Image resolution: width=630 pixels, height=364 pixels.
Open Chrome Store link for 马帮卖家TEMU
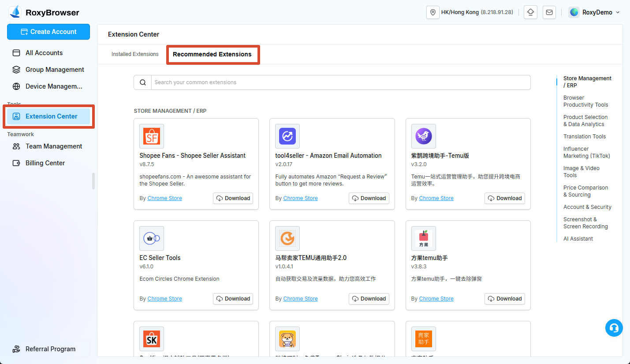coord(300,299)
